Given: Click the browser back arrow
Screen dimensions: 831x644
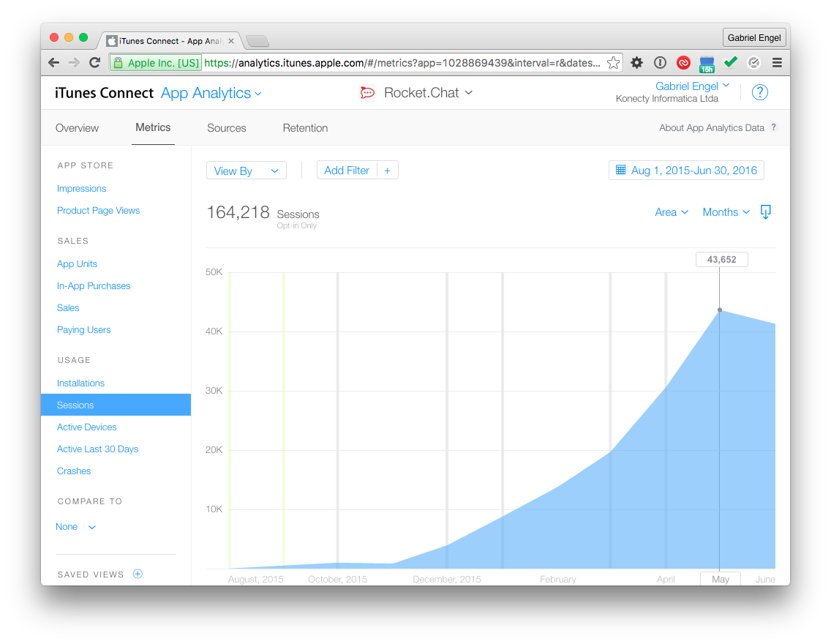Looking at the screenshot, I should [53, 62].
